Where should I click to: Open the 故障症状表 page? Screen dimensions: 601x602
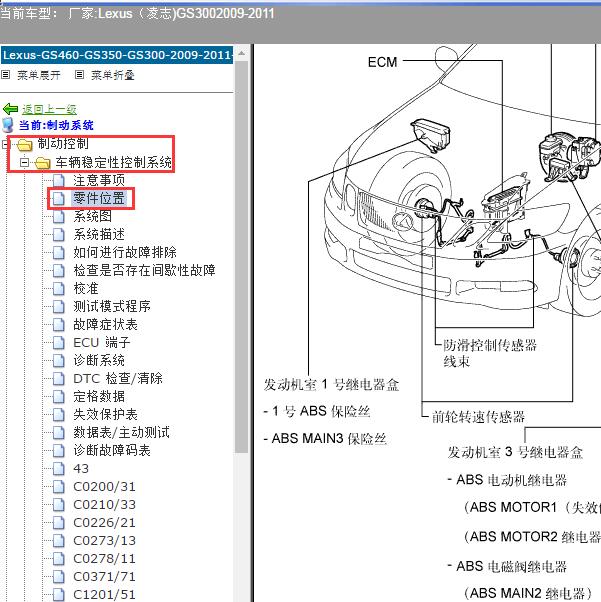[105, 324]
